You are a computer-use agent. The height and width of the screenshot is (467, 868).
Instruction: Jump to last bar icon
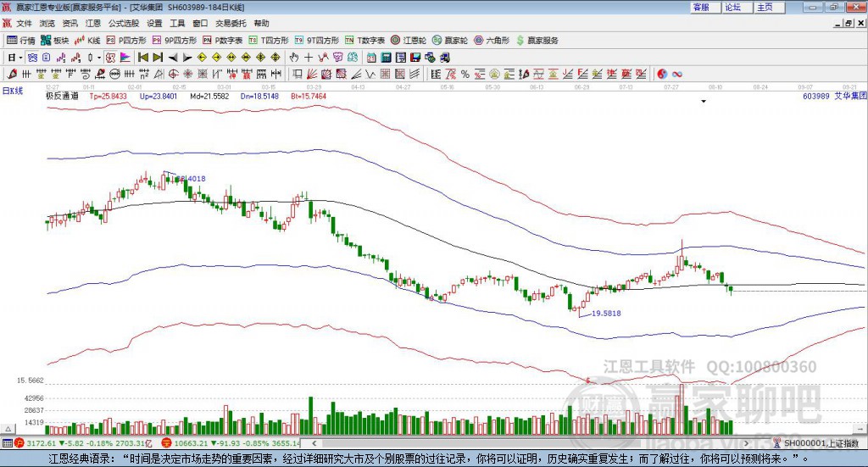(158, 58)
